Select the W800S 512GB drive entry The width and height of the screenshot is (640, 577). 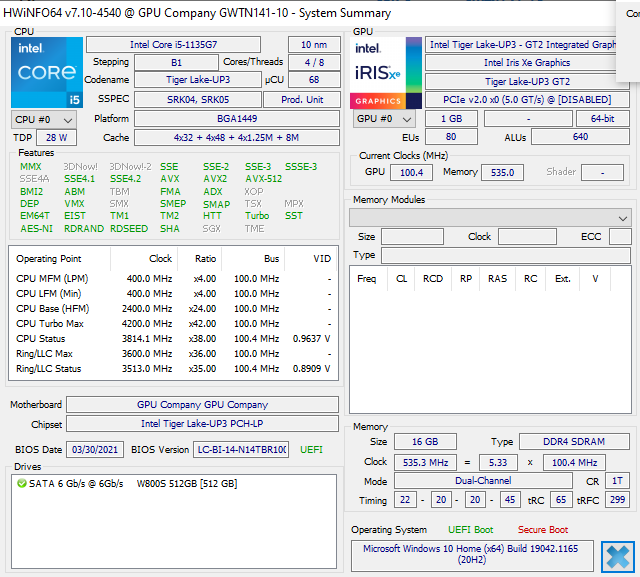(x=127, y=484)
